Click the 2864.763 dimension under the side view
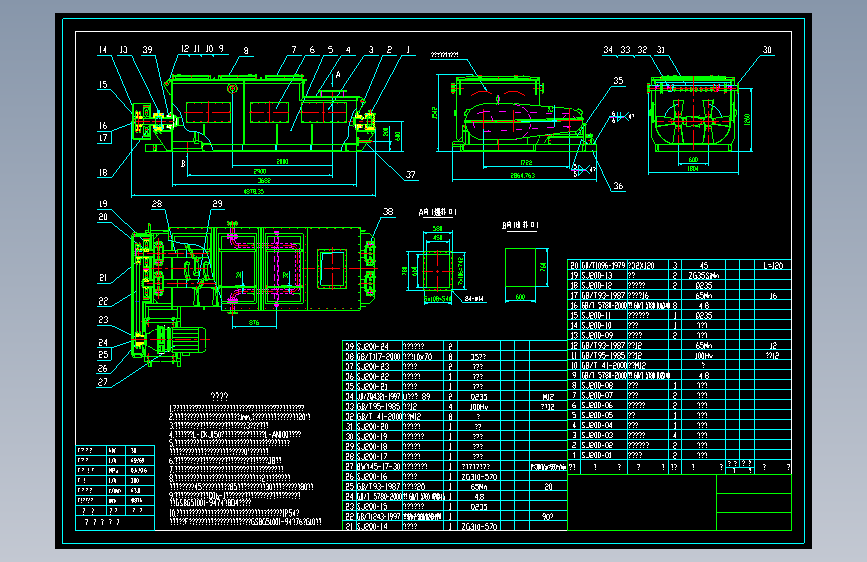Image resolution: width=867 pixels, height=562 pixels. 523,175
